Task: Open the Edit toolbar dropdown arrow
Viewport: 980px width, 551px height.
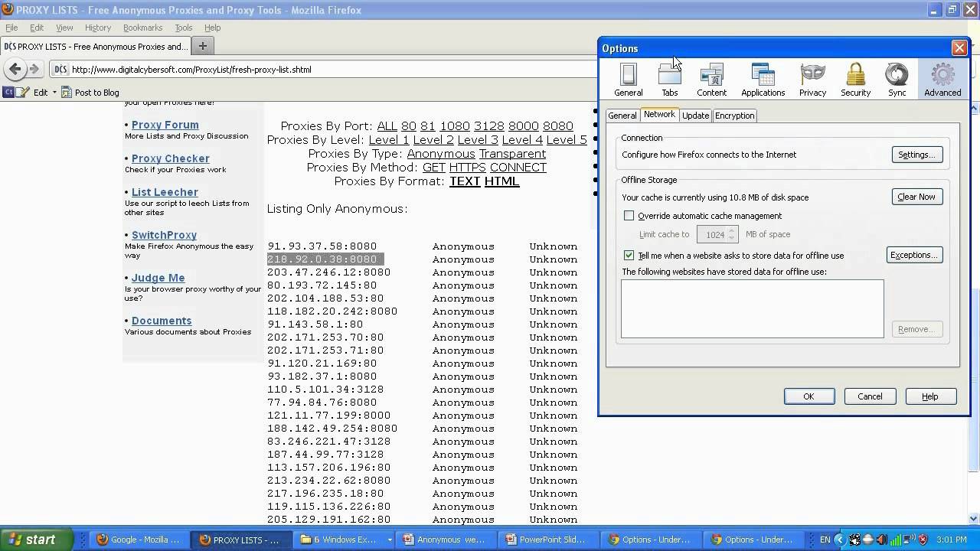Action: [x=54, y=93]
